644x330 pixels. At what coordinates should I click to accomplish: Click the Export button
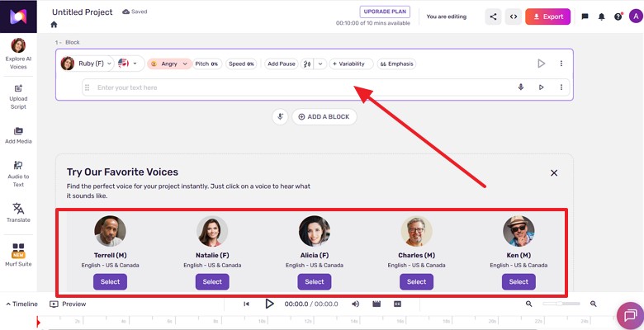click(x=548, y=16)
